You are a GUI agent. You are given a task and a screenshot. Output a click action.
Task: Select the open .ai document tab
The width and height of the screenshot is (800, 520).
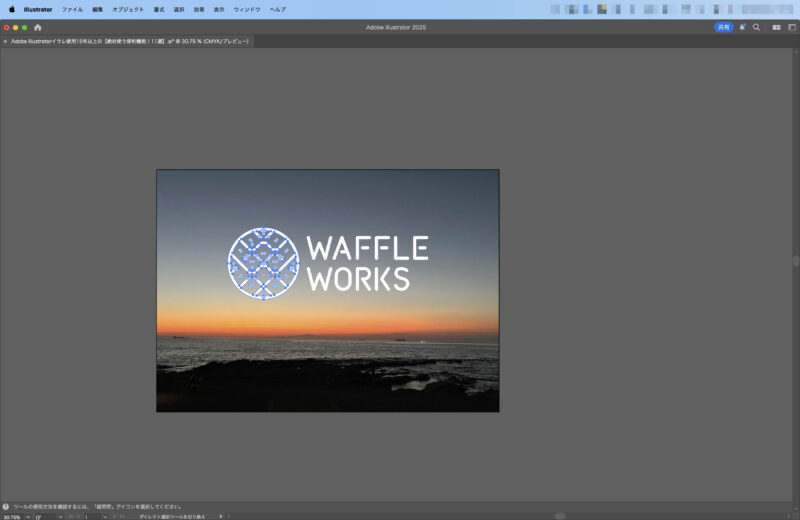(130, 42)
